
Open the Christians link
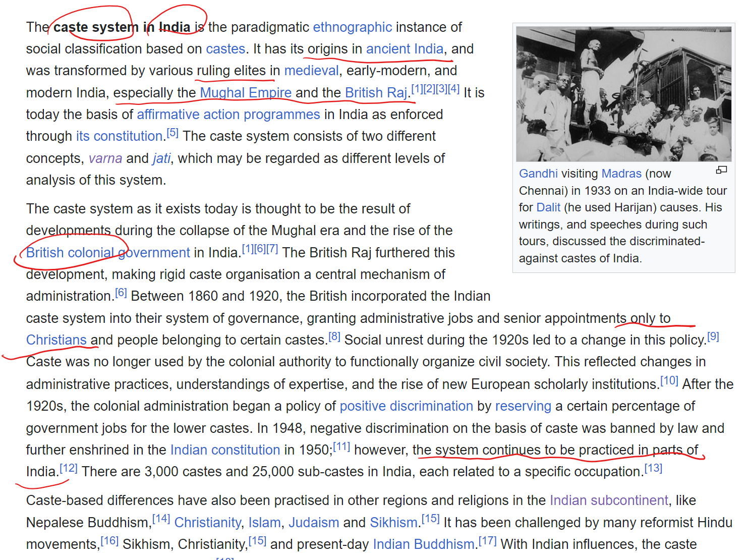pos(56,340)
